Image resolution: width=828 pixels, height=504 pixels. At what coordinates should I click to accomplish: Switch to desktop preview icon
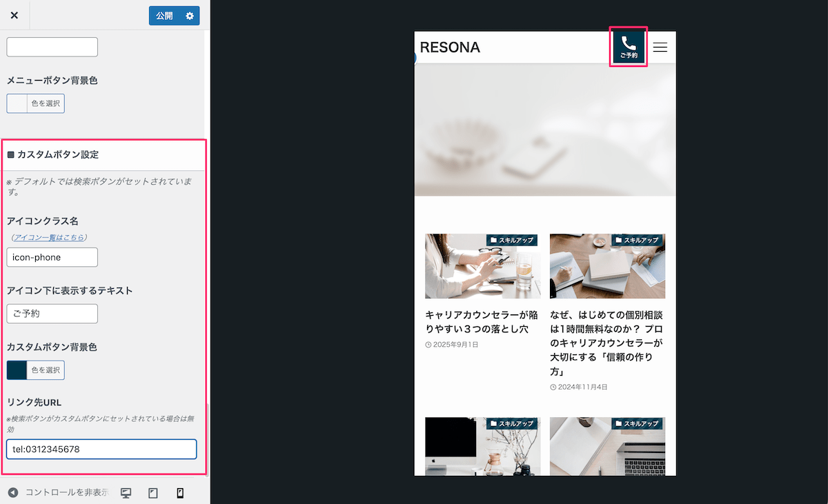pos(126,492)
